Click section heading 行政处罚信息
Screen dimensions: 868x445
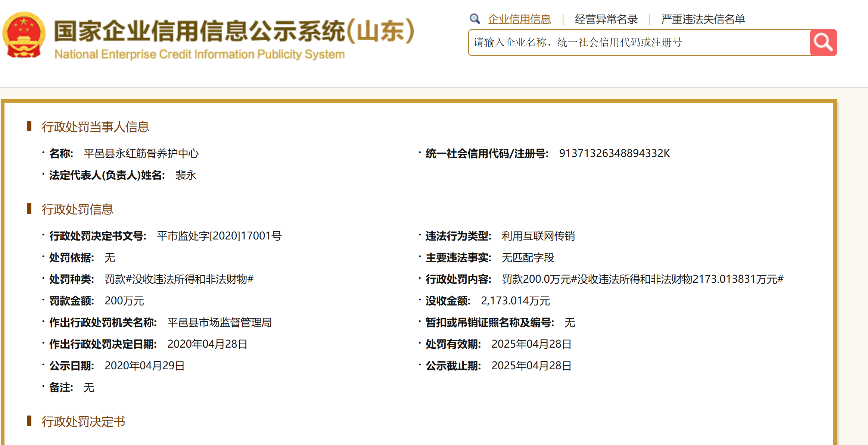click(77, 209)
